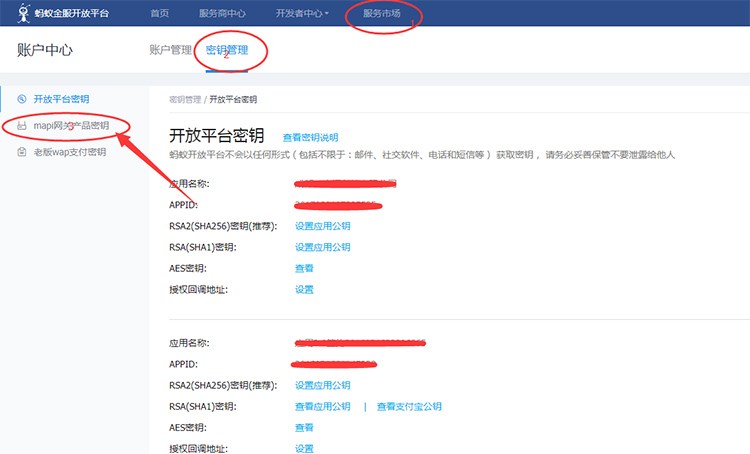Screen dimensions: 750x454
Task: Click the second app's 应用名称 label
Action: [189, 343]
